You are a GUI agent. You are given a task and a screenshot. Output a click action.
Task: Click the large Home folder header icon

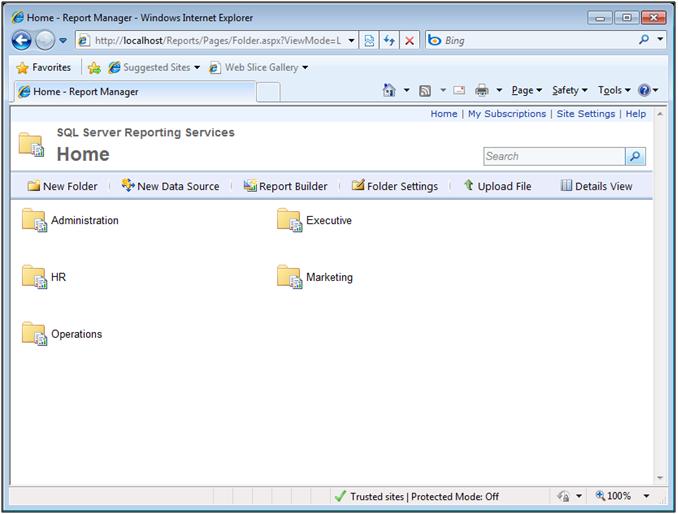pos(31,144)
